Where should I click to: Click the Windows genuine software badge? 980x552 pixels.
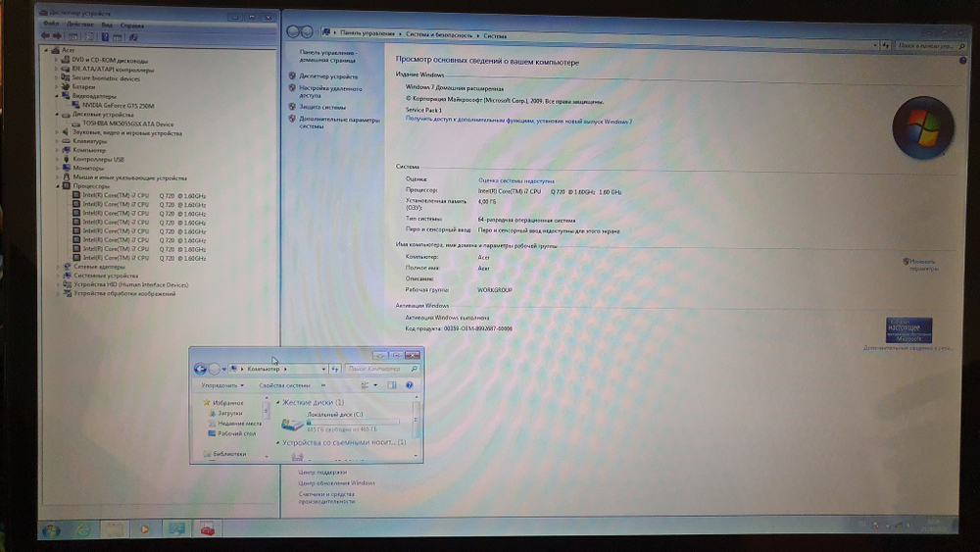coord(908,329)
